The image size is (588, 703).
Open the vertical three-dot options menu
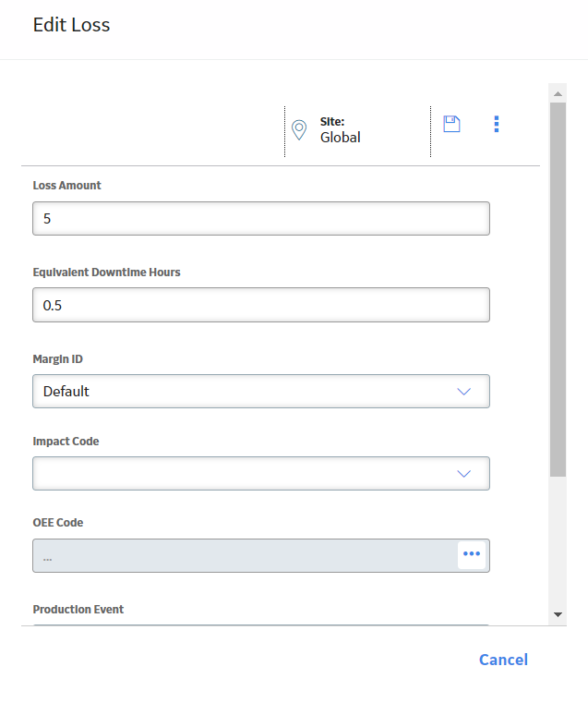pyautogui.click(x=497, y=124)
